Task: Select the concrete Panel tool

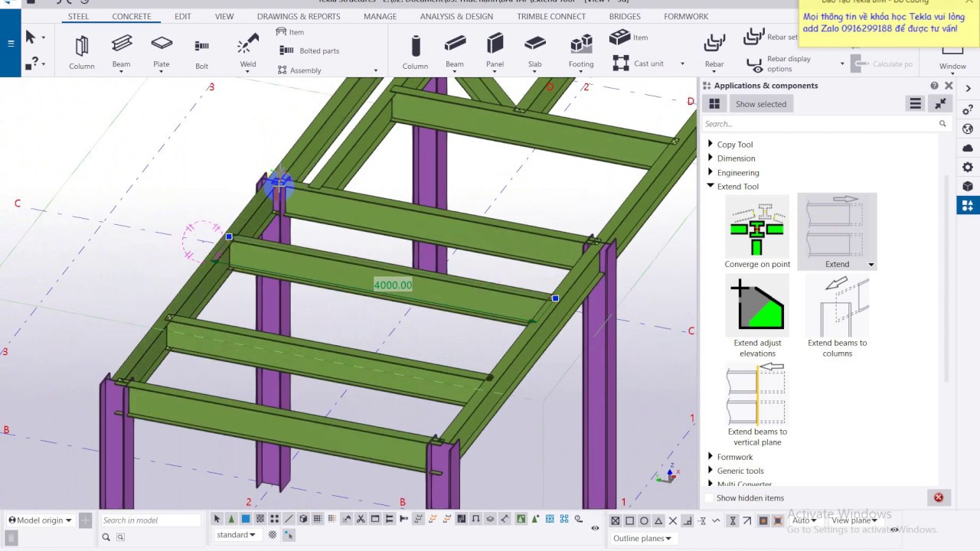Action: coord(495,53)
